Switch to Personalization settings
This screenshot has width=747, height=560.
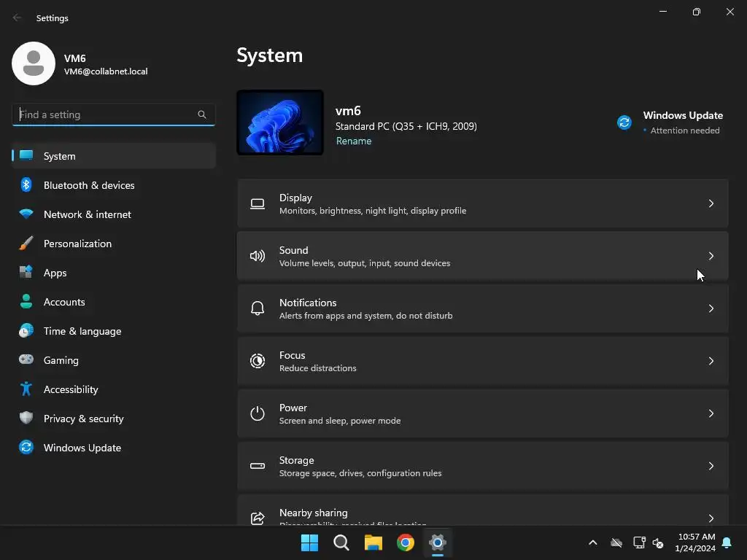(x=113, y=244)
